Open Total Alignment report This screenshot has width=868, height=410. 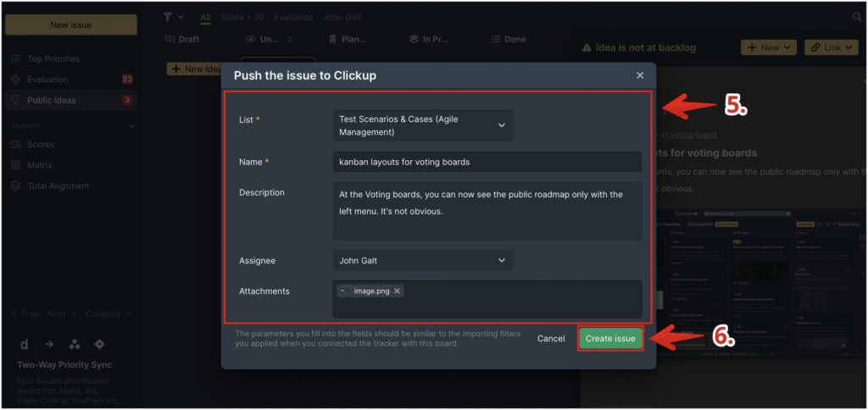[58, 186]
